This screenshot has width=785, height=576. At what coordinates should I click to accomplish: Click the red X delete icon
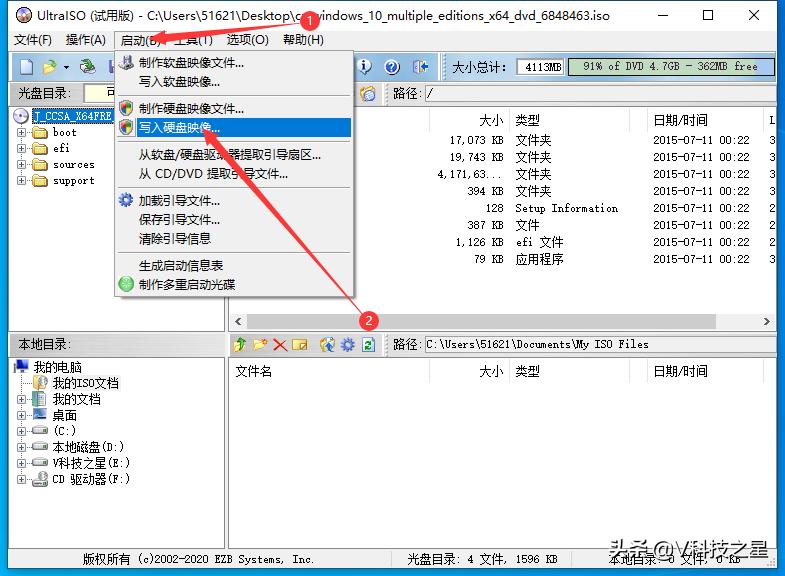tap(280, 345)
